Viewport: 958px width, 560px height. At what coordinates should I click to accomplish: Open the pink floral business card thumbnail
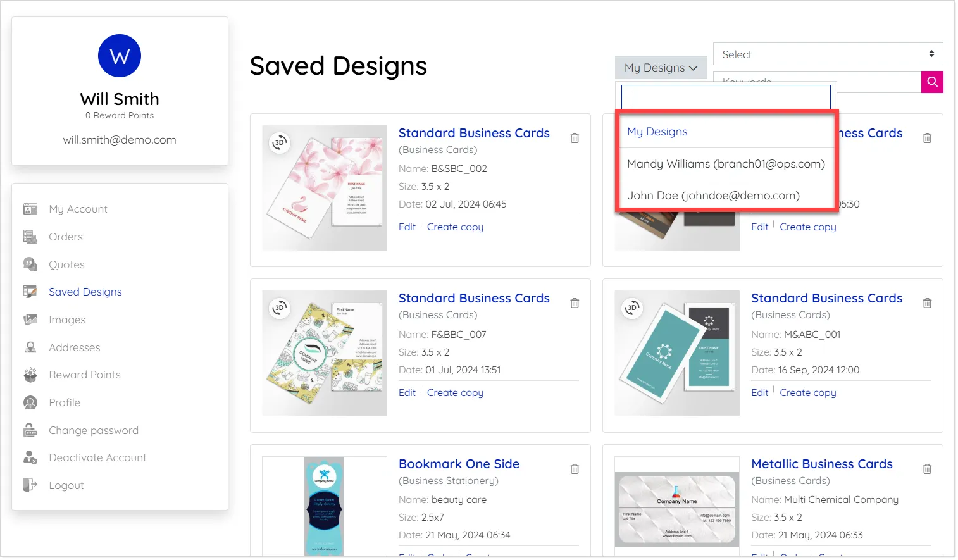pyautogui.click(x=325, y=188)
